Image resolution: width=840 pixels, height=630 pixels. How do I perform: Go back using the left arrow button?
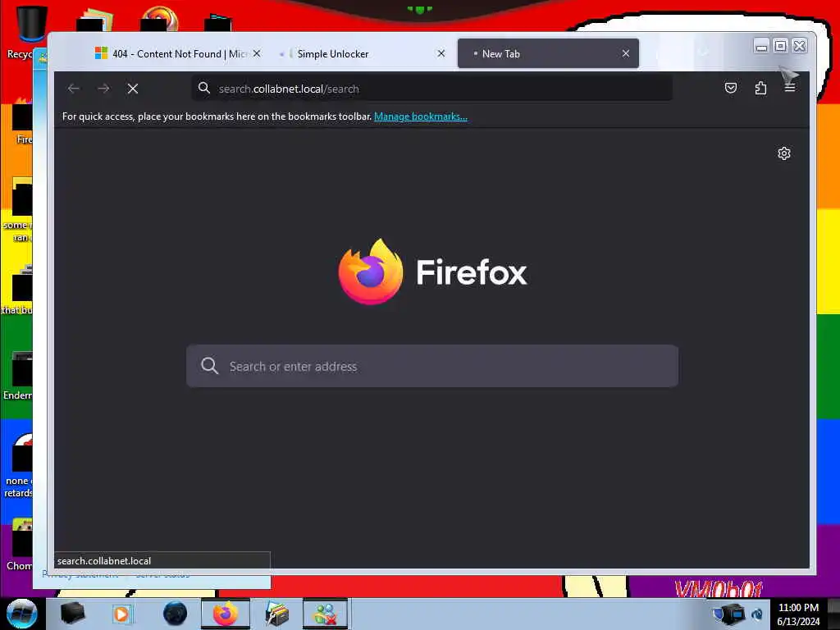[74, 89]
